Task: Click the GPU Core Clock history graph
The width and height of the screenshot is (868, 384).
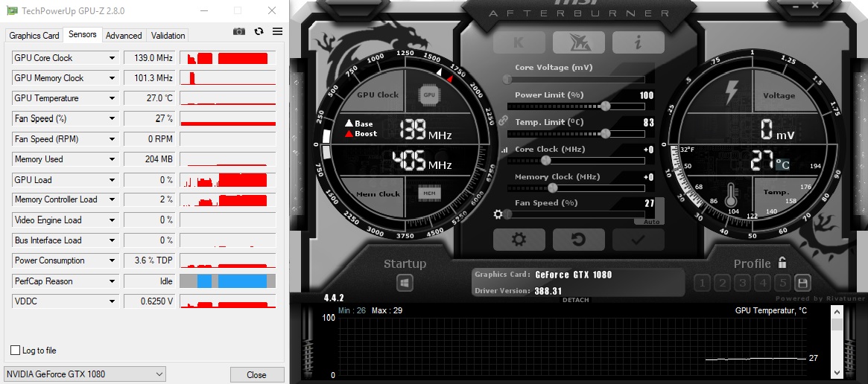Action: [227, 57]
